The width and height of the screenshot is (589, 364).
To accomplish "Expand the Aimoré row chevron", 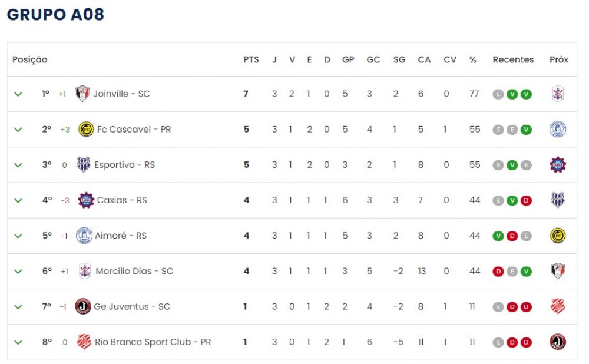I will pyautogui.click(x=18, y=236).
